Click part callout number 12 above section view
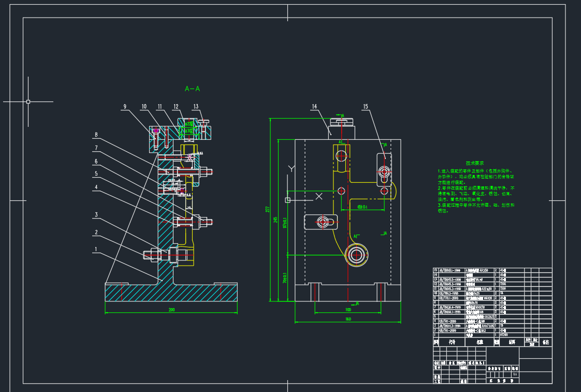Viewport: 581px width, 392px height. [x=176, y=107]
